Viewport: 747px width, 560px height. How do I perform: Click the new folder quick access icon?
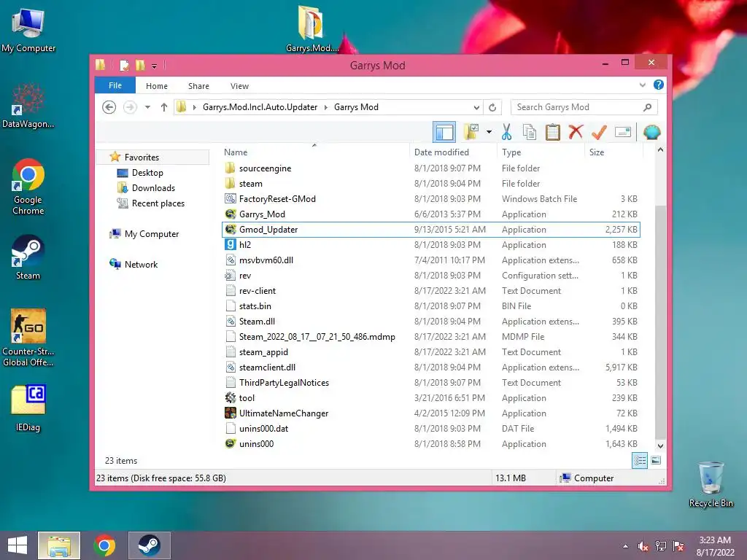(140, 65)
